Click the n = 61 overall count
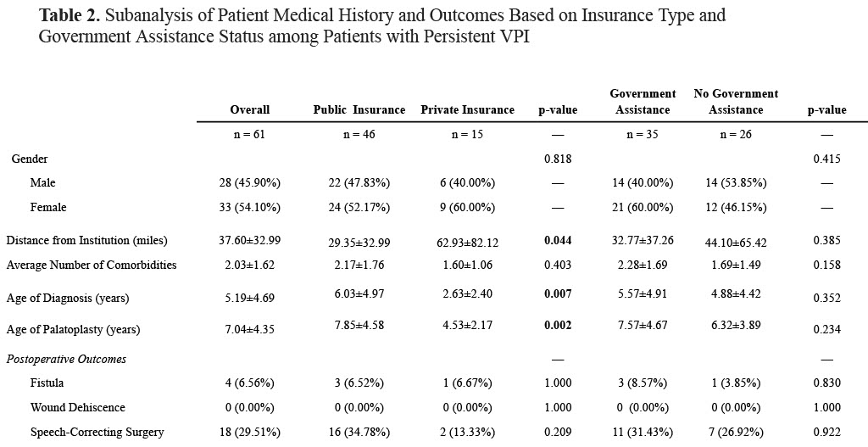 coord(250,134)
